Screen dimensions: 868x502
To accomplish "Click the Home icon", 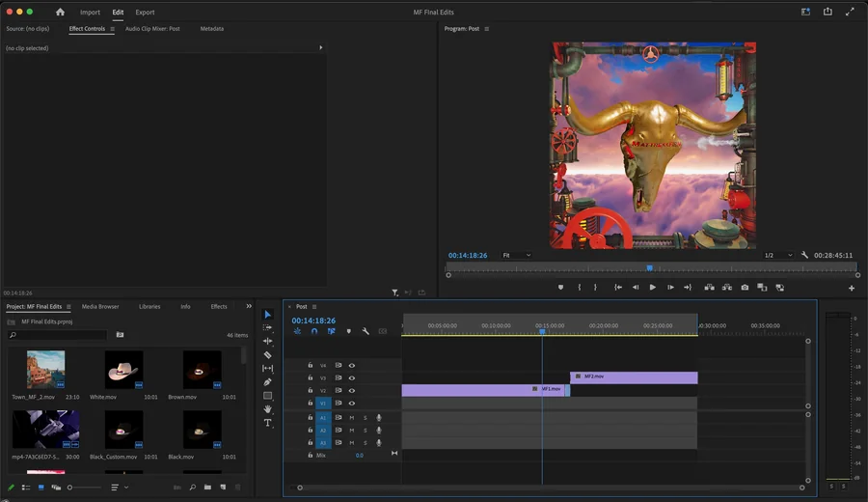I will click(61, 12).
